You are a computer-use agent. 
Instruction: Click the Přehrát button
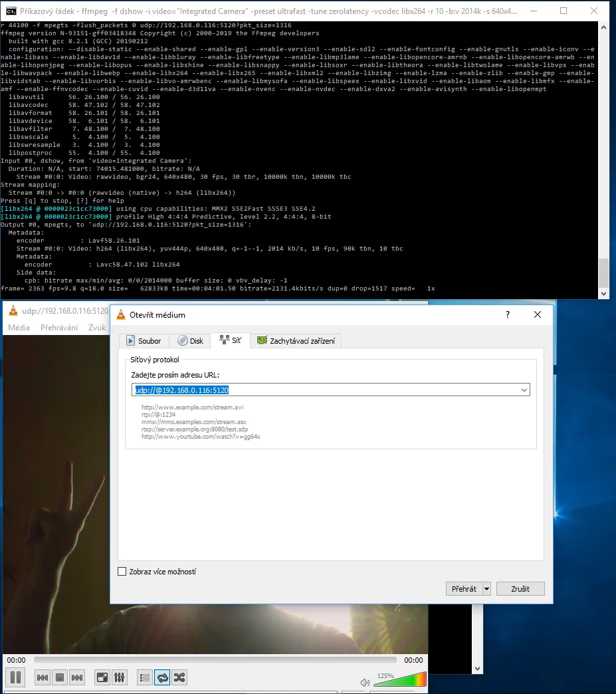point(464,589)
